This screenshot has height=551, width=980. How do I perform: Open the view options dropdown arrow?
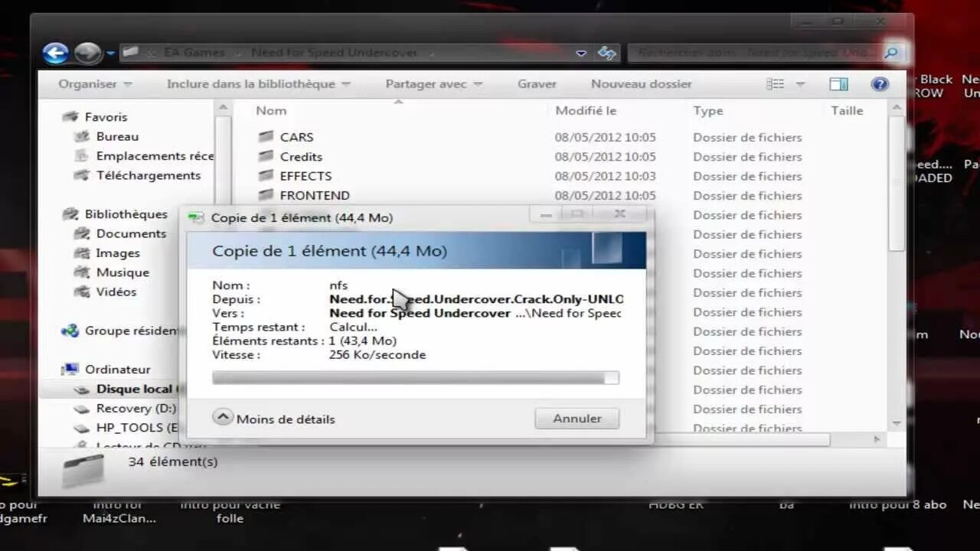pyautogui.click(x=800, y=84)
